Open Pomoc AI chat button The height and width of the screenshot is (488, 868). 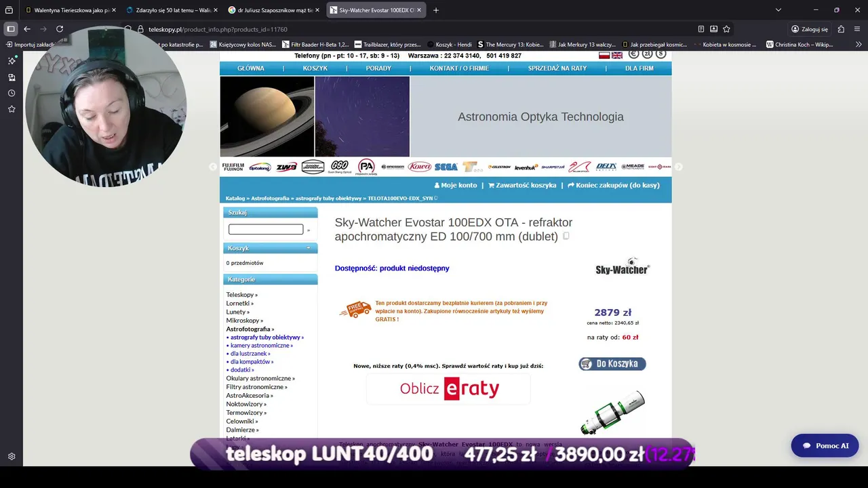(x=825, y=446)
